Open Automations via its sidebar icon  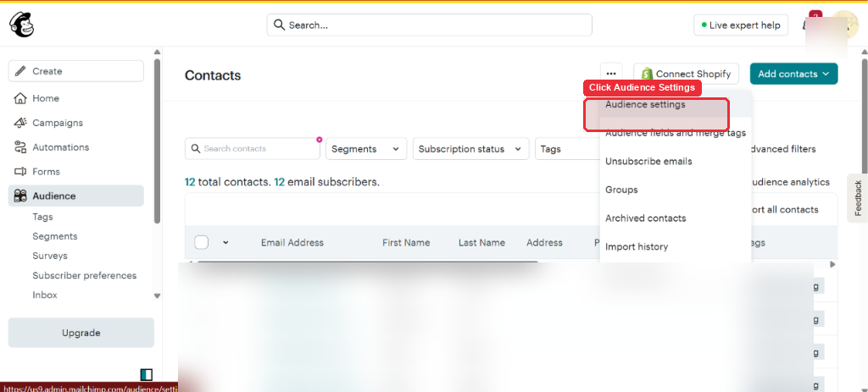pyautogui.click(x=20, y=147)
